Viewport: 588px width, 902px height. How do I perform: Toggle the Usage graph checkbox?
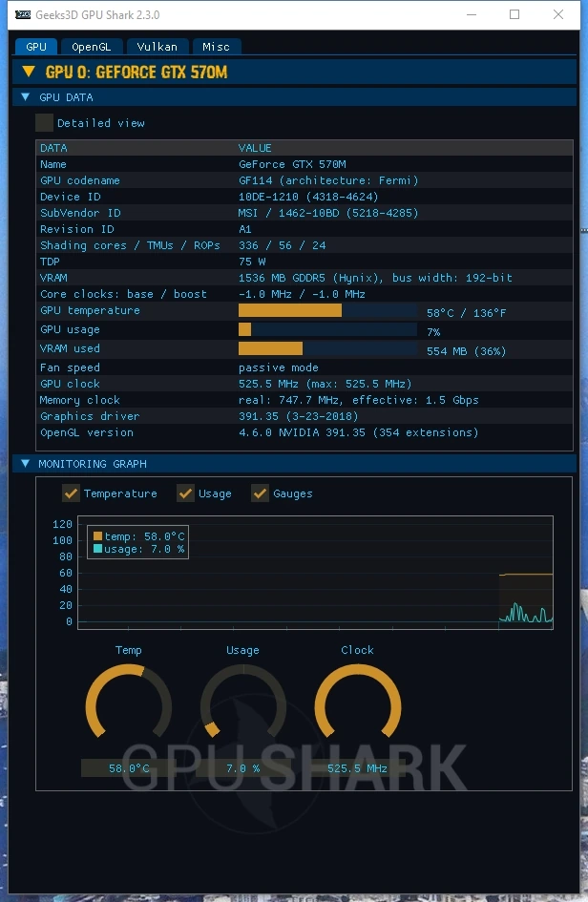tap(185, 493)
